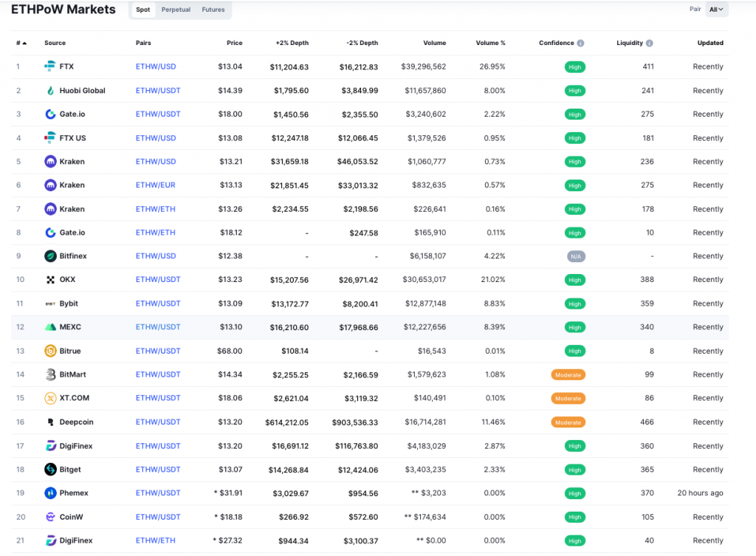The image size is (756, 556).
Task: Click the Price column header
Action: pos(234,43)
